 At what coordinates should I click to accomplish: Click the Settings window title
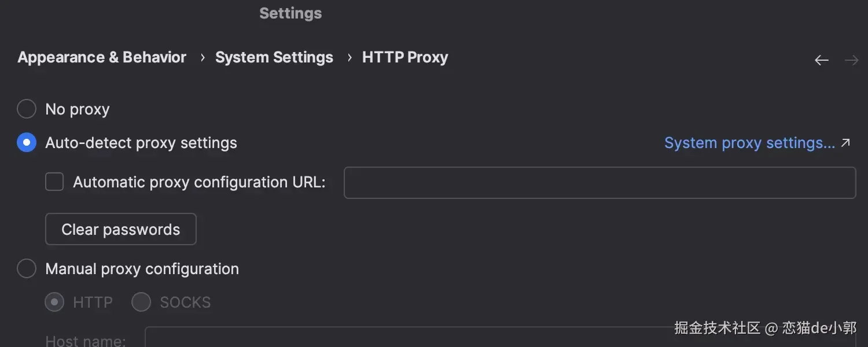coord(290,13)
